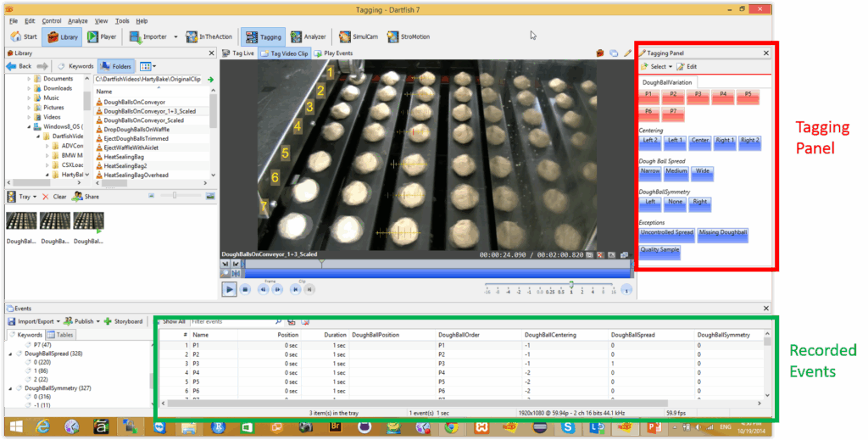Select the Tagging module
The width and height of the screenshot is (868, 440).
tap(263, 36)
